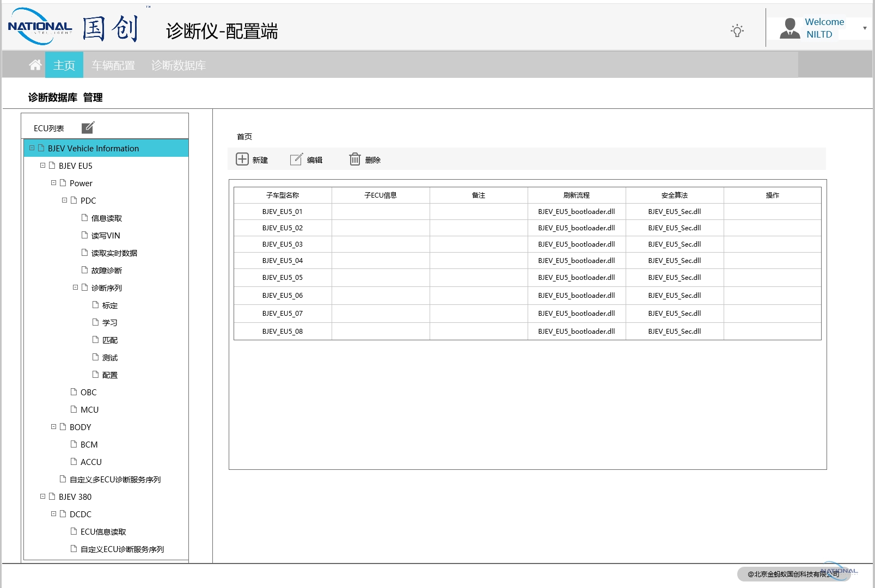The width and height of the screenshot is (875, 588).
Task: Collapse the BJEV Vehicle Information node
Action: (x=32, y=148)
